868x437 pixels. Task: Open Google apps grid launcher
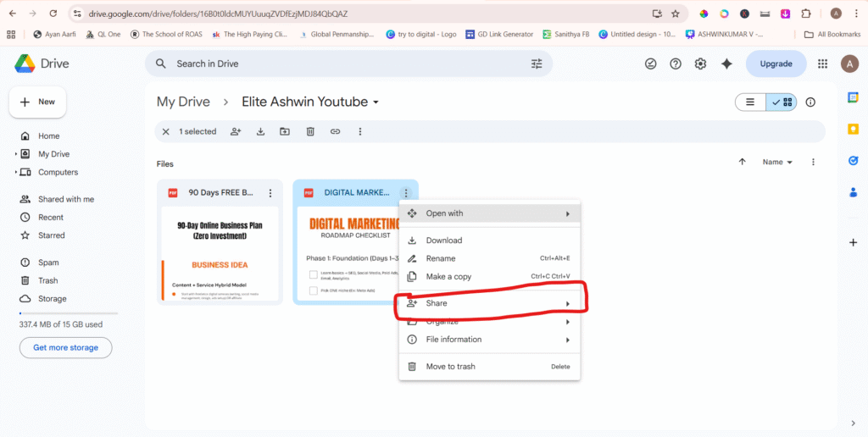click(822, 64)
